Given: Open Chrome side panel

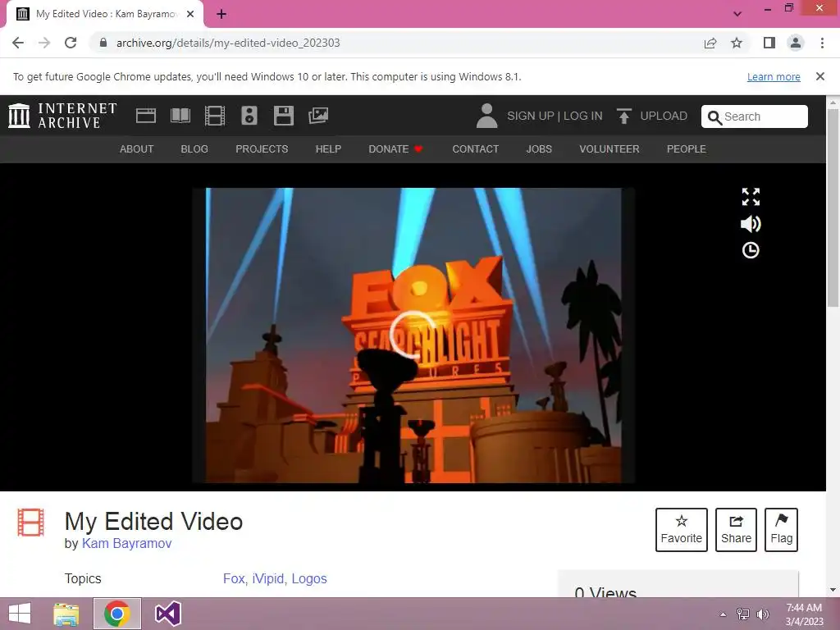Looking at the screenshot, I should 769,43.
